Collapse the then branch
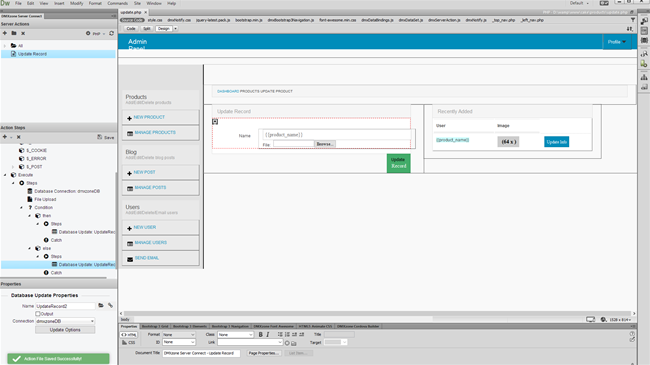This screenshot has width=650, height=365. 29,216
